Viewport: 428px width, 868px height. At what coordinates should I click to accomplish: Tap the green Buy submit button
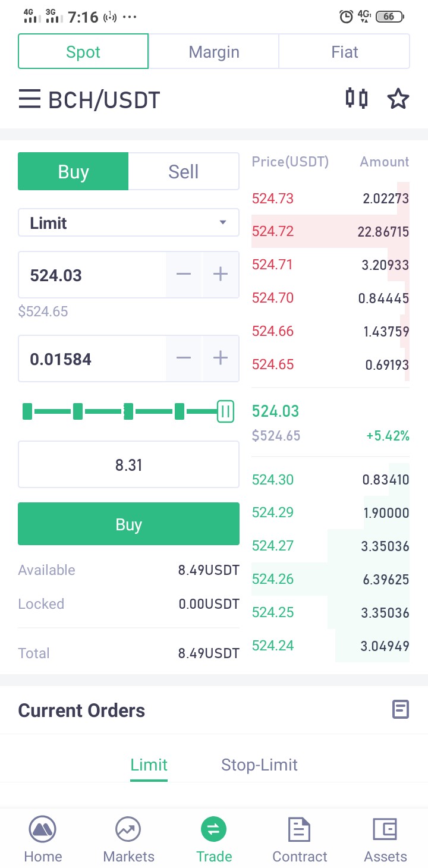tap(128, 524)
